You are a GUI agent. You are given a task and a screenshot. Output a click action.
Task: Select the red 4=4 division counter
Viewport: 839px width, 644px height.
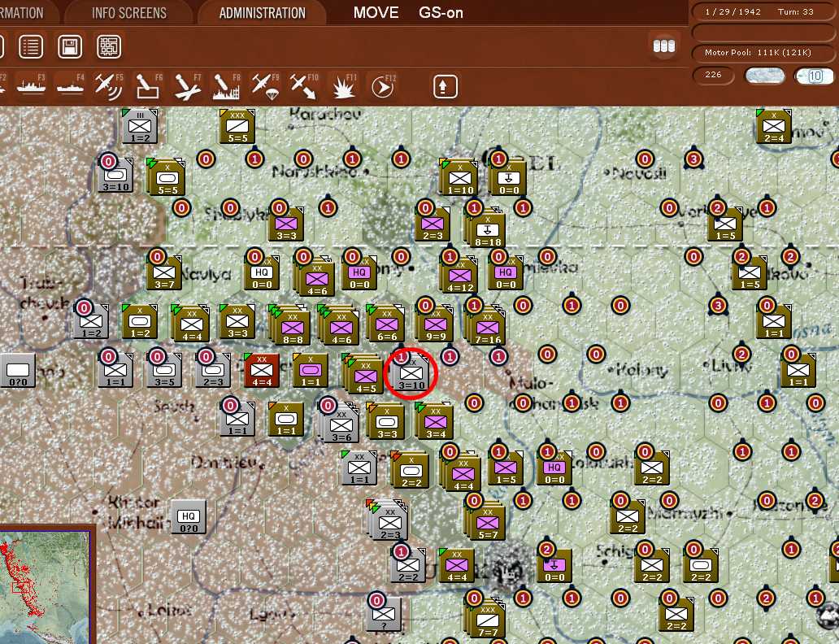262,371
